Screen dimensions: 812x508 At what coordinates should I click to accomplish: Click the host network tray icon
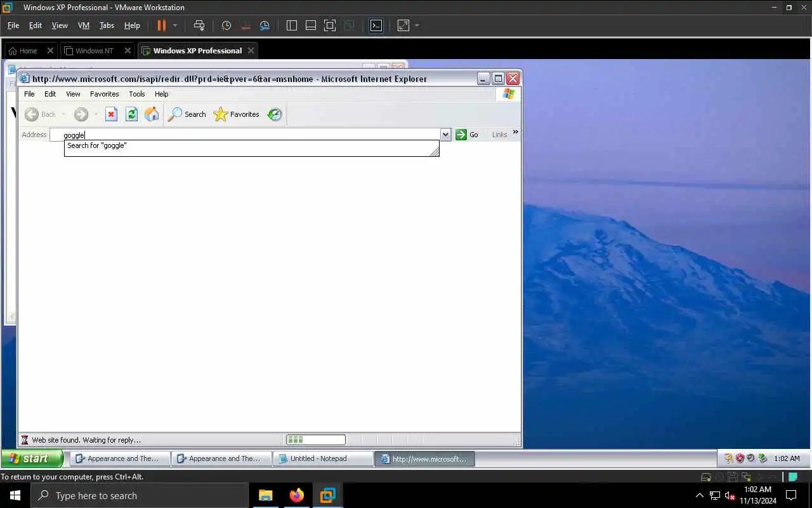click(714, 495)
